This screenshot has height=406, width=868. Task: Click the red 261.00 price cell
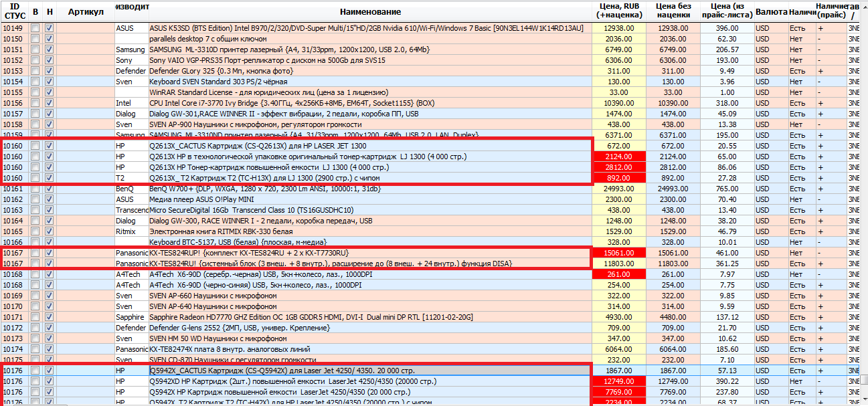[x=619, y=274]
